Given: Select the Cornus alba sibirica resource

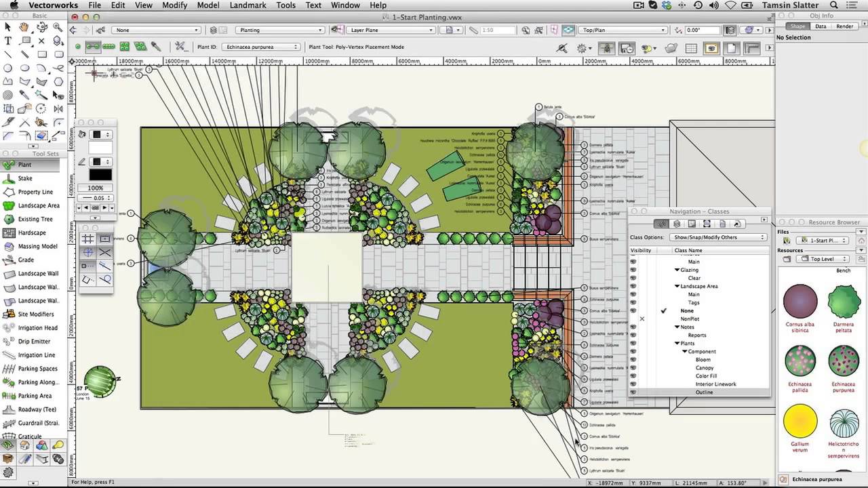Looking at the screenshot, I should coord(800,308).
